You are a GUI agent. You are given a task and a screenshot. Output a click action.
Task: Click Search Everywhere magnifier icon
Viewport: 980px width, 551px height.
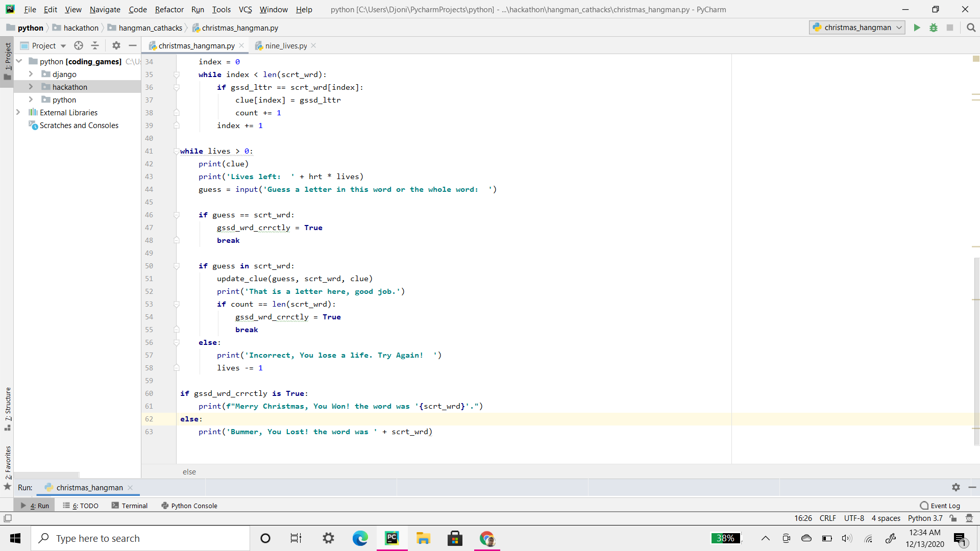[971, 28]
